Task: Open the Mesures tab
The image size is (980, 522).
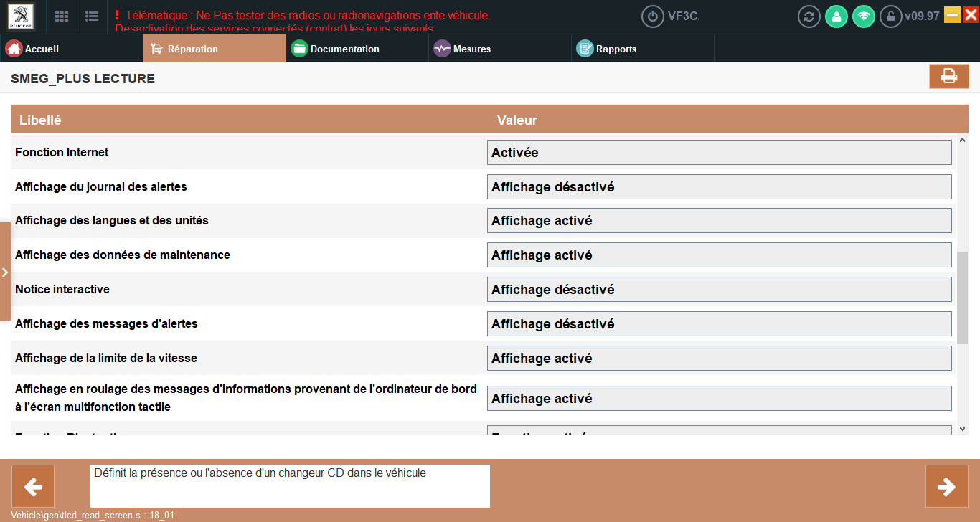Action: click(x=500, y=49)
